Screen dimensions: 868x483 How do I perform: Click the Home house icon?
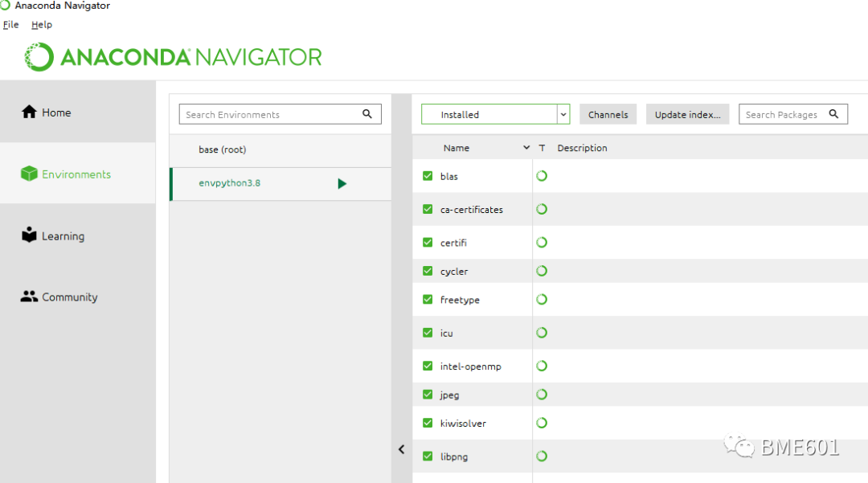point(29,112)
